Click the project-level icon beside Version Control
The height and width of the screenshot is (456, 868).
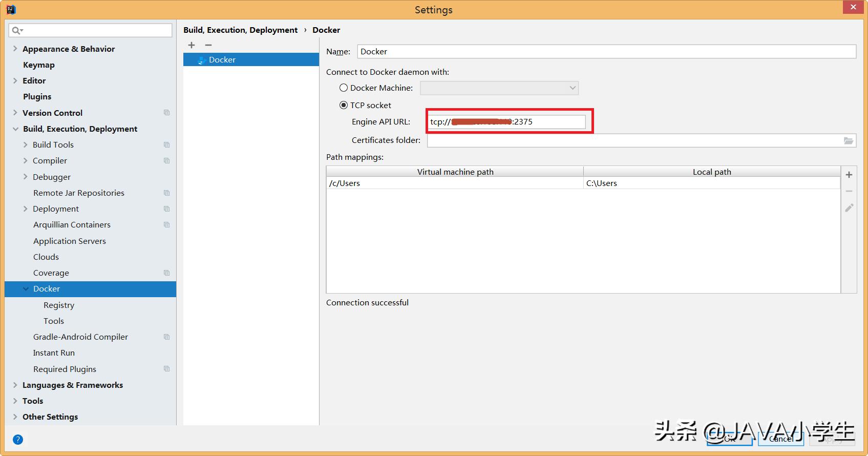166,113
